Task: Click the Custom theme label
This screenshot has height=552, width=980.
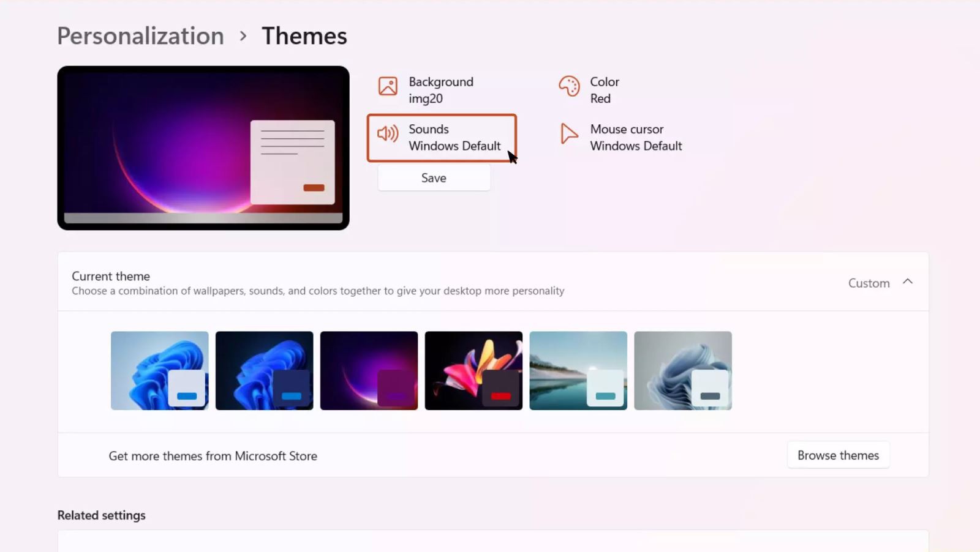Action: pos(869,283)
